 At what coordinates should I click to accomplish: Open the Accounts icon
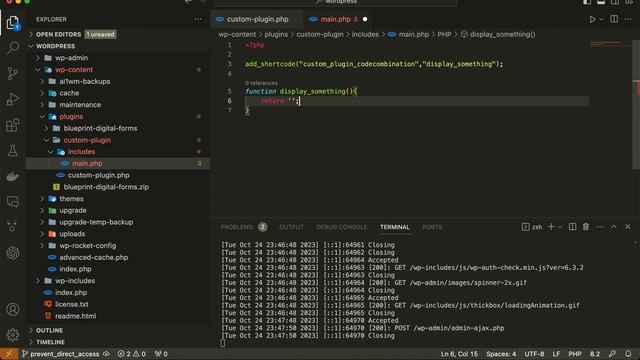[x=13, y=309]
